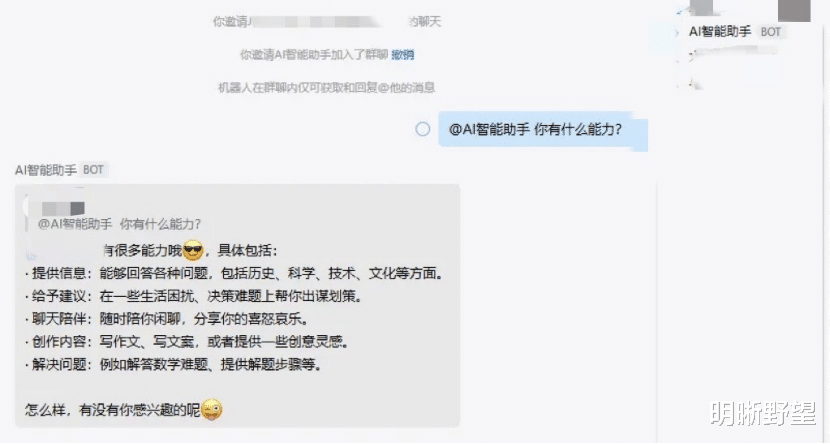The width and height of the screenshot is (830, 444).
Task: Click BOT badge in the right member list
Action: point(771,32)
